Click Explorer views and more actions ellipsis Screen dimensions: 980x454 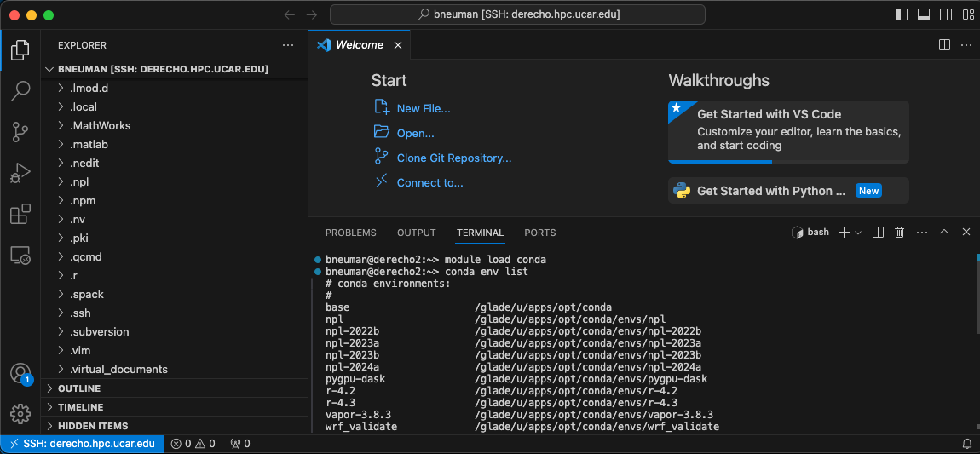pyautogui.click(x=287, y=45)
